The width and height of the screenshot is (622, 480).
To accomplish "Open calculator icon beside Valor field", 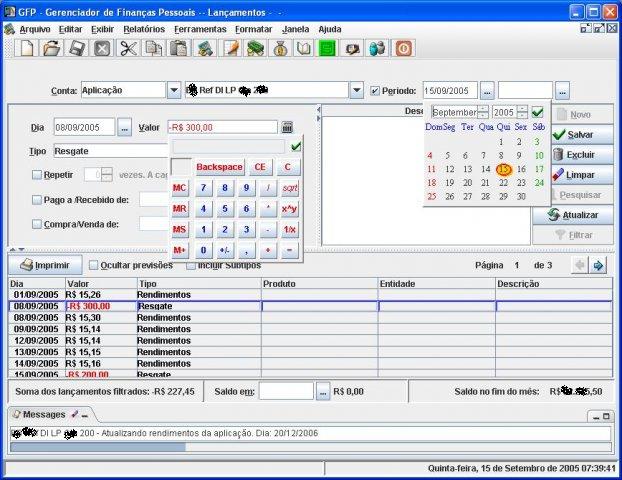I will [287, 128].
